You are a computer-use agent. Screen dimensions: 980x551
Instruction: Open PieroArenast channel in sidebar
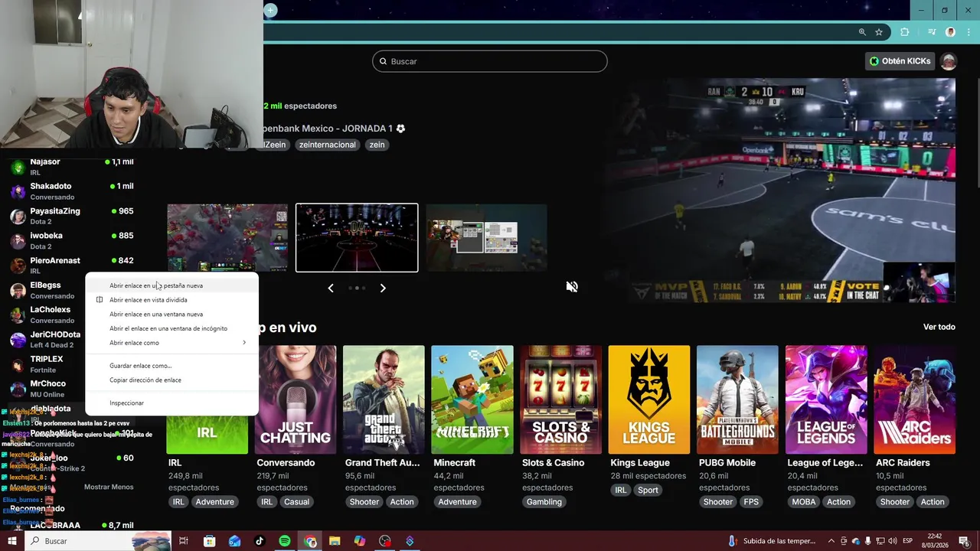[x=73, y=265]
